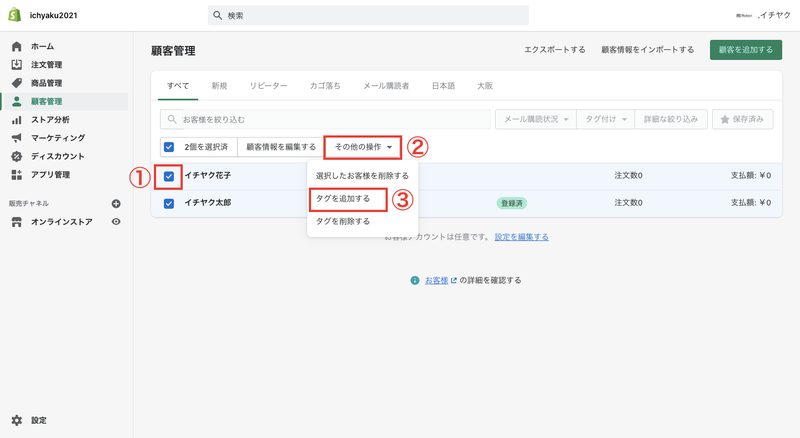This screenshot has width=800, height=438.
Task: Open 設定 gear icon
Action: [x=17, y=420]
